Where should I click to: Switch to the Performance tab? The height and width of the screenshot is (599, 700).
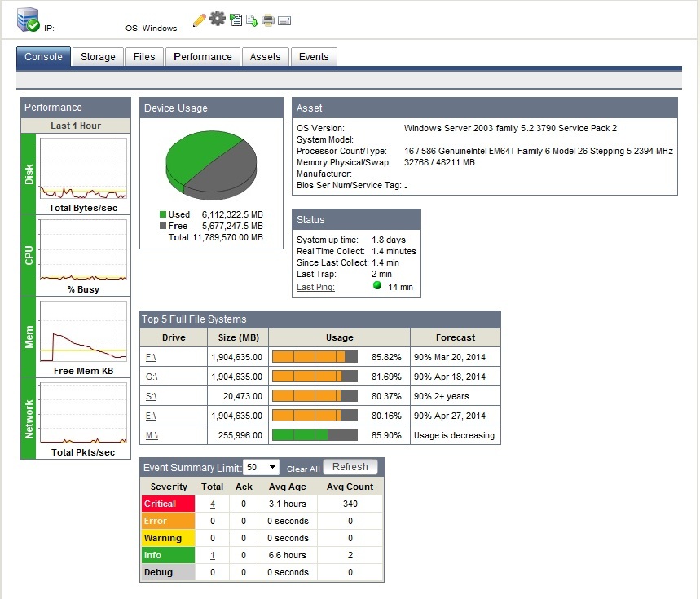[x=203, y=57]
